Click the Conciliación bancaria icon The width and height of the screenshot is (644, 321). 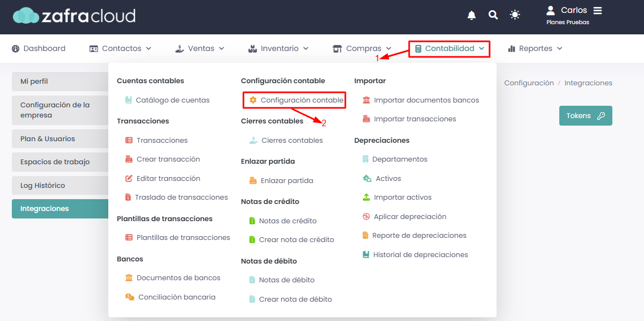coord(129,297)
